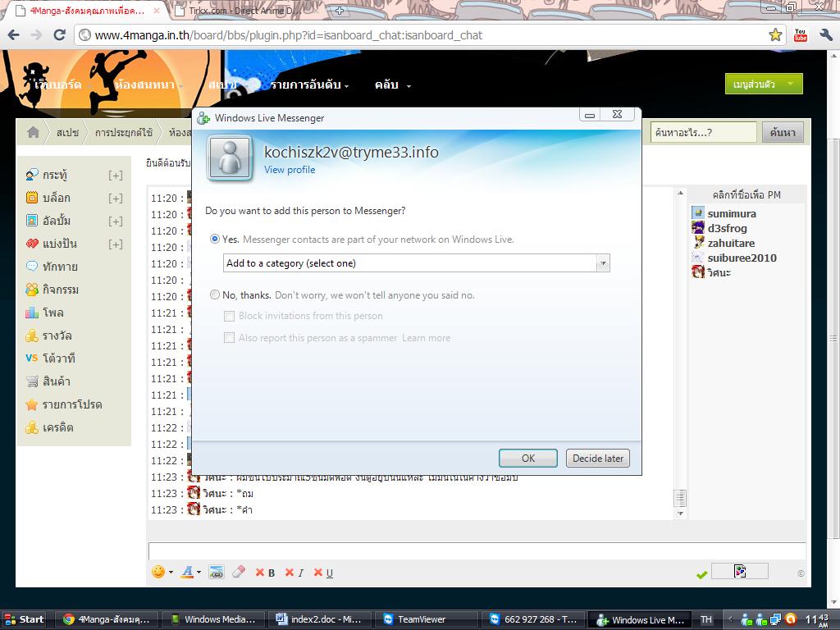This screenshot has width=840, height=630.
Task: Open กระทู้ in the sidebar
Action: (54, 175)
